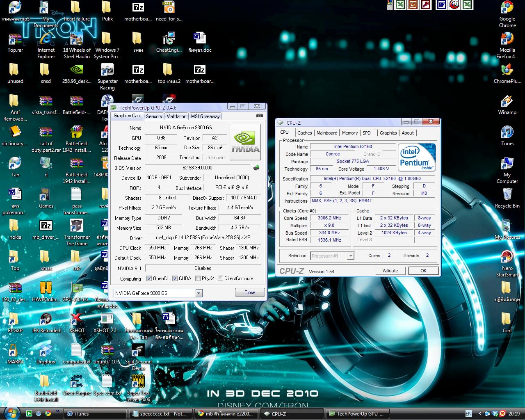
Task: Toggle the OpenCL computing checkbox
Action: [149, 278]
